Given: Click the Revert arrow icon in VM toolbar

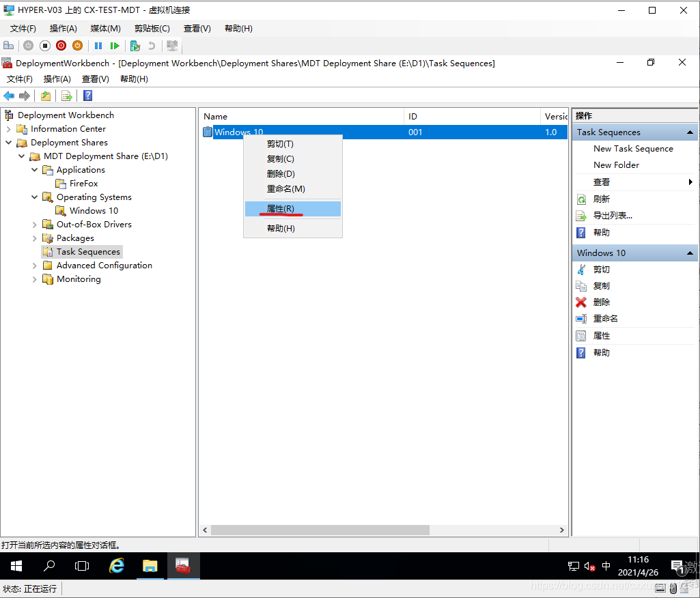Looking at the screenshot, I should click(x=152, y=46).
